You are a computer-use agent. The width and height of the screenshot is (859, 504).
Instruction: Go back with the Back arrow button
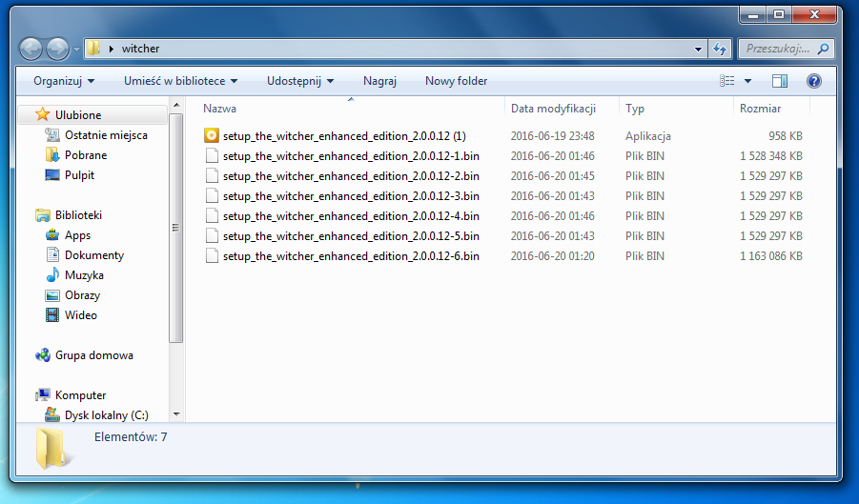pyautogui.click(x=31, y=50)
